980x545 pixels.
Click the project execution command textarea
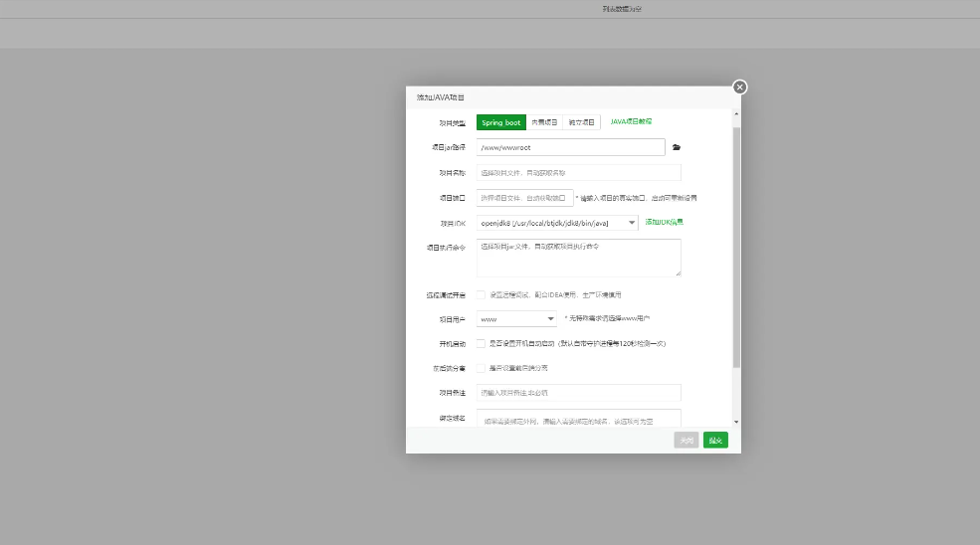[578, 258]
